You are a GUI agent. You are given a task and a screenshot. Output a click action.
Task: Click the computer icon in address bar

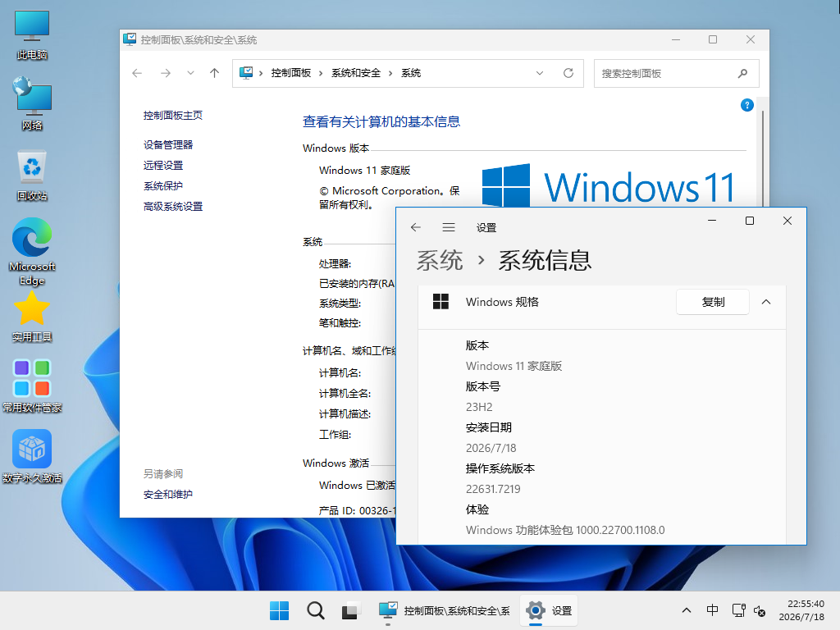click(x=246, y=73)
